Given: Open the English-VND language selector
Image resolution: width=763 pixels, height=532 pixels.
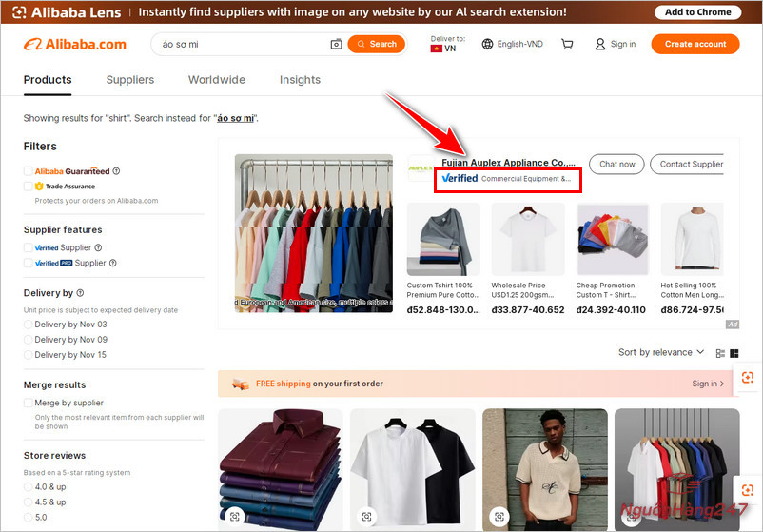Looking at the screenshot, I should tap(513, 45).
